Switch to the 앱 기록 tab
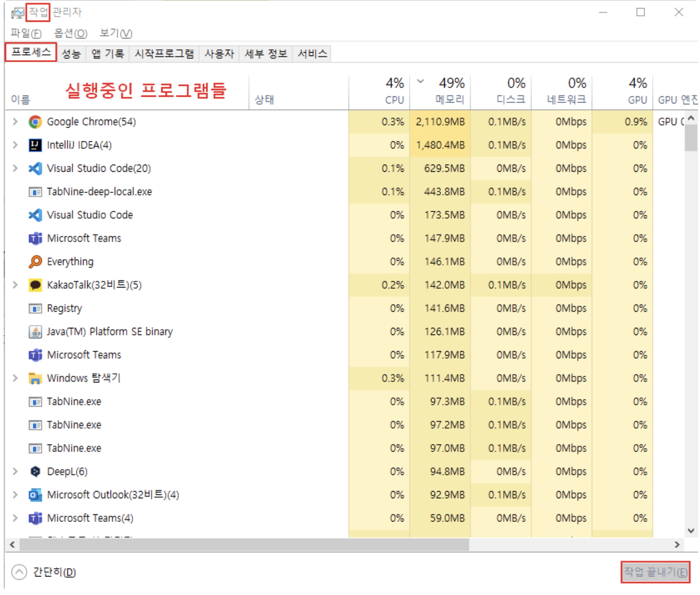The width and height of the screenshot is (700, 595). [x=108, y=54]
